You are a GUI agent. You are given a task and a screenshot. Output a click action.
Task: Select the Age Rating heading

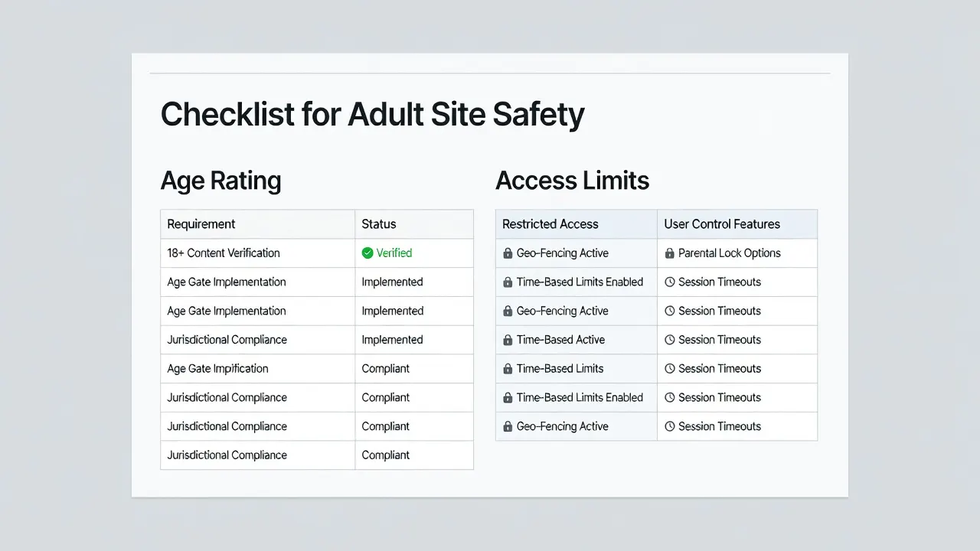coord(220,181)
